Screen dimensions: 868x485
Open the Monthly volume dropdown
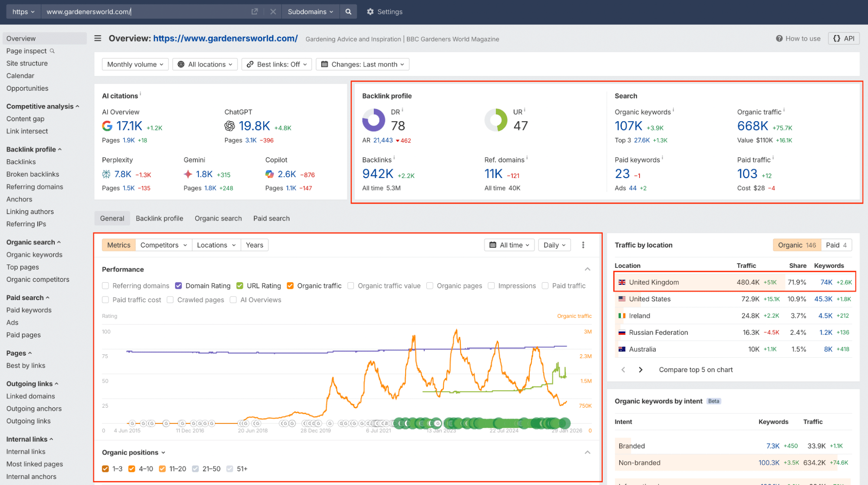(x=135, y=64)
